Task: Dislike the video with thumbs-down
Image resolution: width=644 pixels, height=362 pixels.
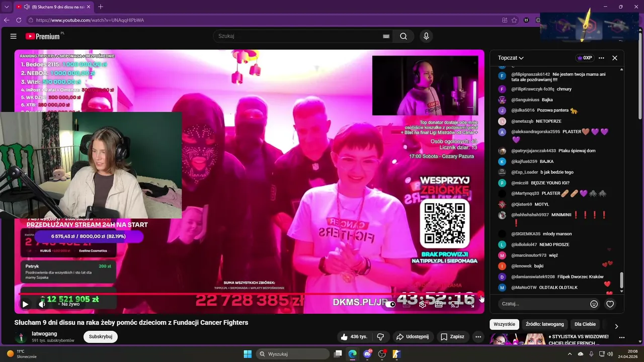Action: coord(381,336)
